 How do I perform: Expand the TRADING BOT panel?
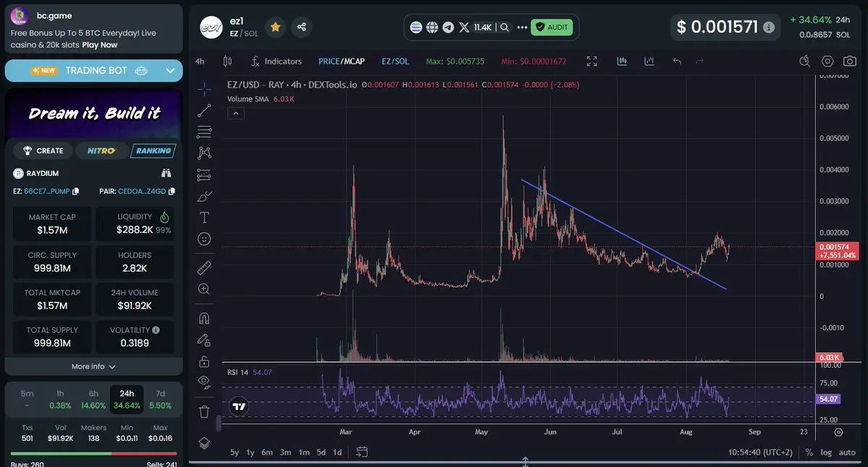171,70
